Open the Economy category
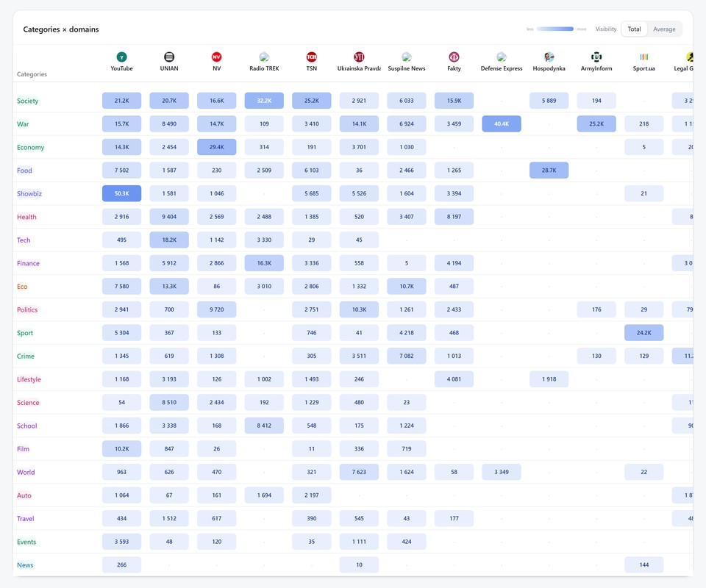Image resolution: width=706 pixels, height=588 pixels. [x=31, y=147]
